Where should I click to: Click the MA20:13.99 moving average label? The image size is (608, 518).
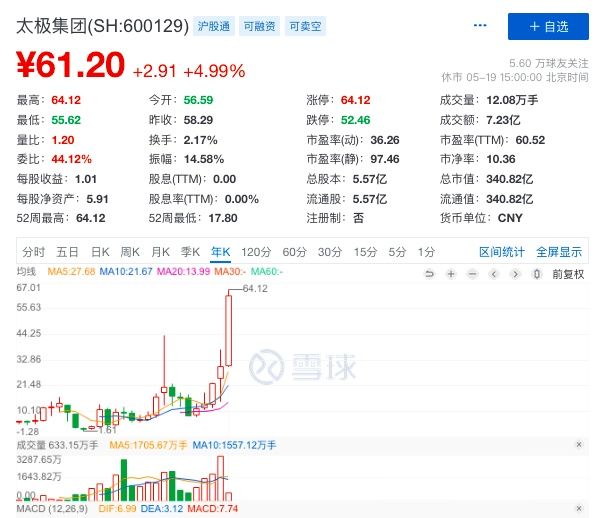[183, 271]
